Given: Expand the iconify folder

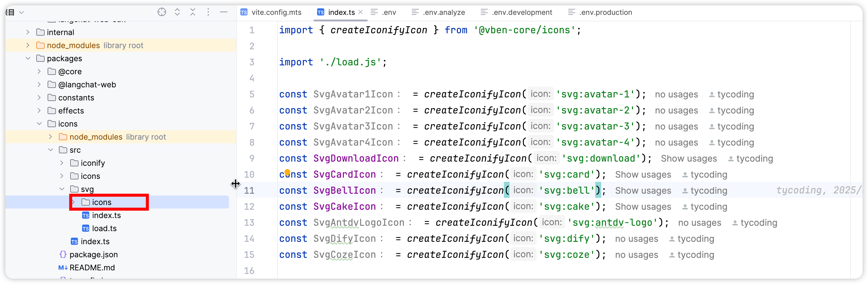Looking at the screenshot, I should coord(62,163).
